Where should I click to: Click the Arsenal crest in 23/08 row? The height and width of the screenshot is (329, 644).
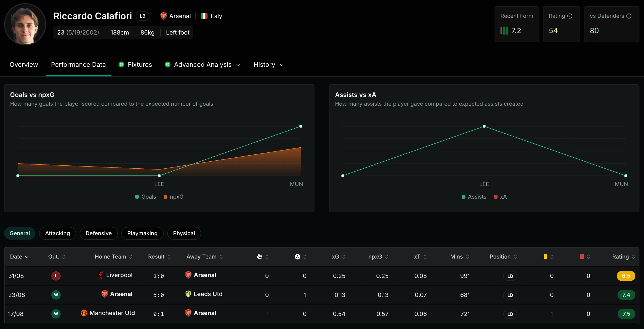point(104,294)
